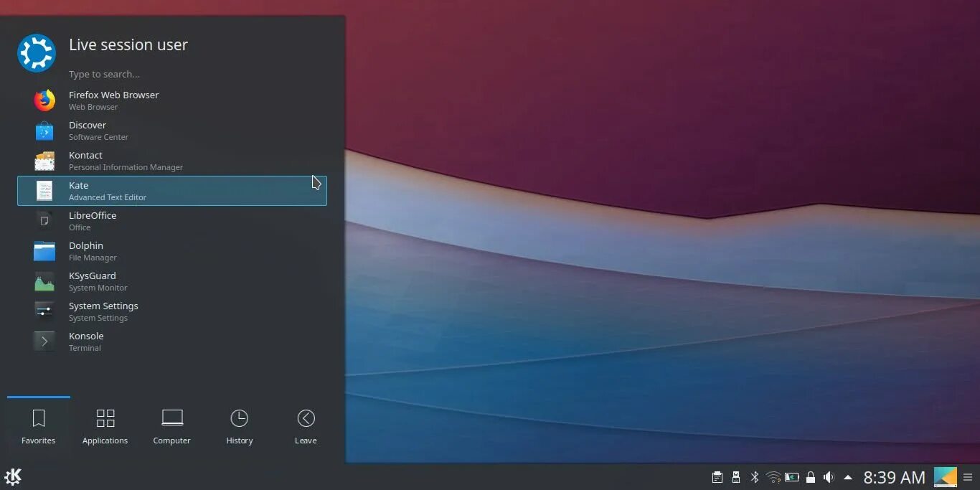Switch to the Favorites tab
Screen dimensions: 980x490
[39, 426]
